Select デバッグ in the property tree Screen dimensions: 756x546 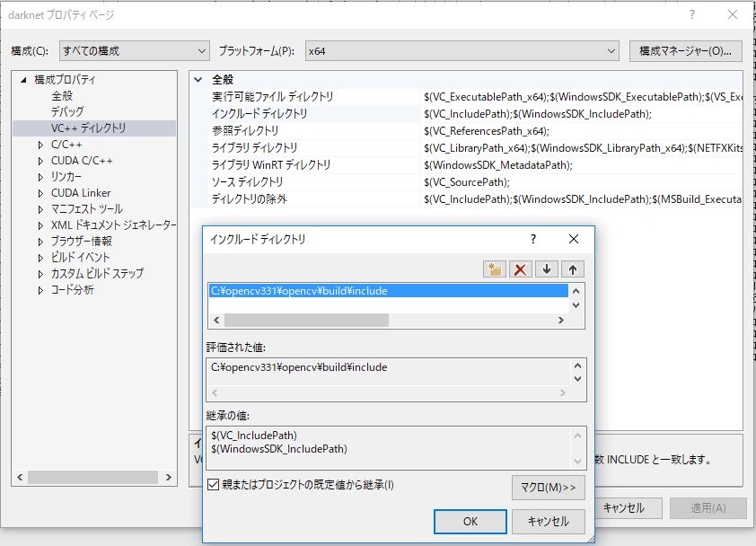point(67,112)
